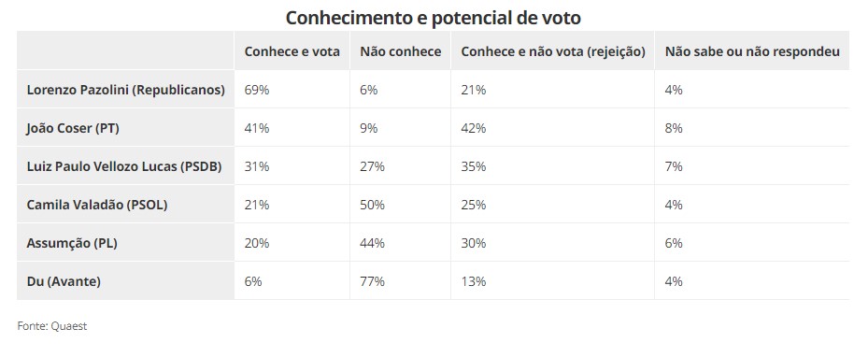
Task: Click the 'Fonte: Quaest' source text
Action: [x=52, y=326]
